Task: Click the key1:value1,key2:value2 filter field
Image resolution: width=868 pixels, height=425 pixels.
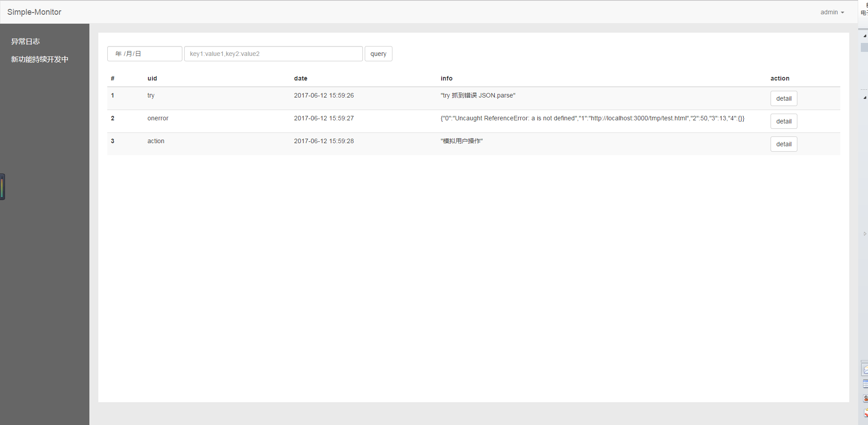Action: tap(274, 54)
